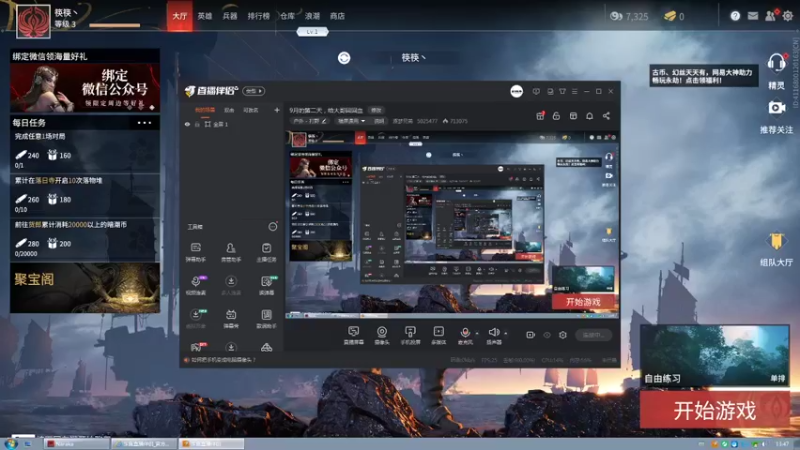Screen dimensions: 800x450
Task: Select the 全屏1 source row
Action: click(x=232, y=124)
